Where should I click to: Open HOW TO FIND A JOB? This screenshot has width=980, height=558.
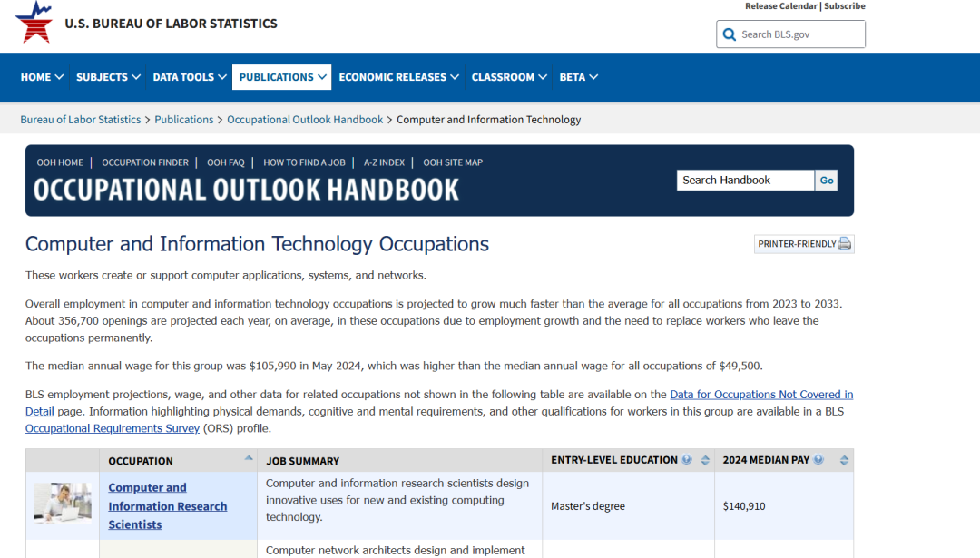coord(304,162)
